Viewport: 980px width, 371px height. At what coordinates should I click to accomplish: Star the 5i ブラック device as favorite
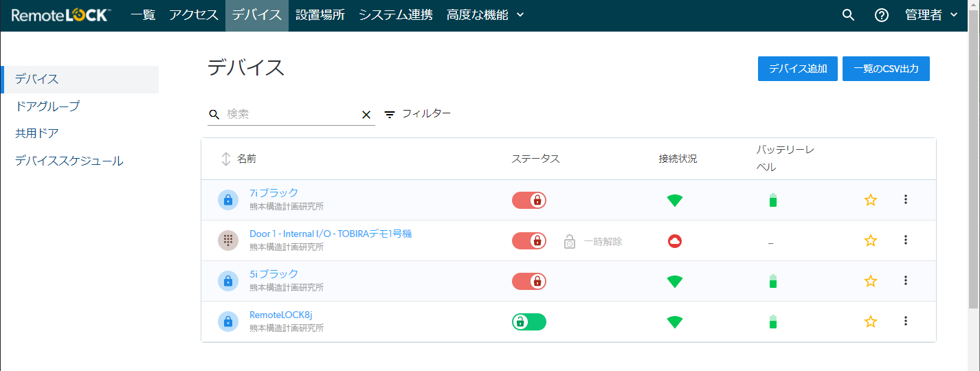[871, 281]
